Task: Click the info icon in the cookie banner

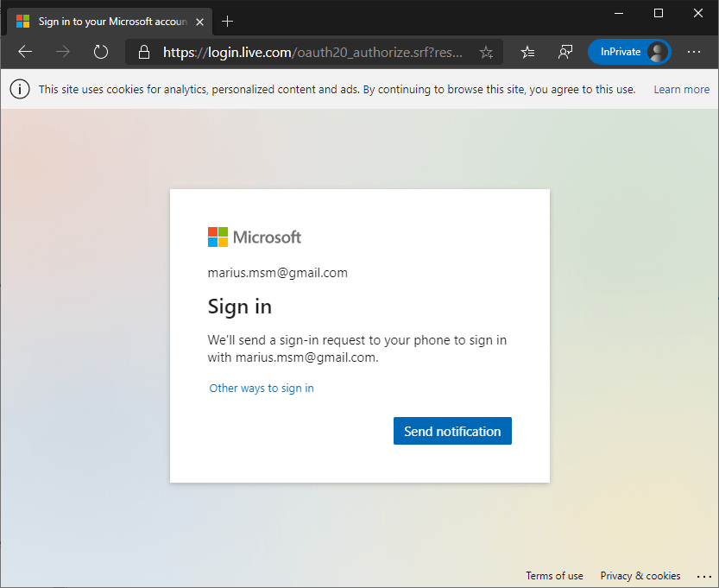Action: [20, 89]
